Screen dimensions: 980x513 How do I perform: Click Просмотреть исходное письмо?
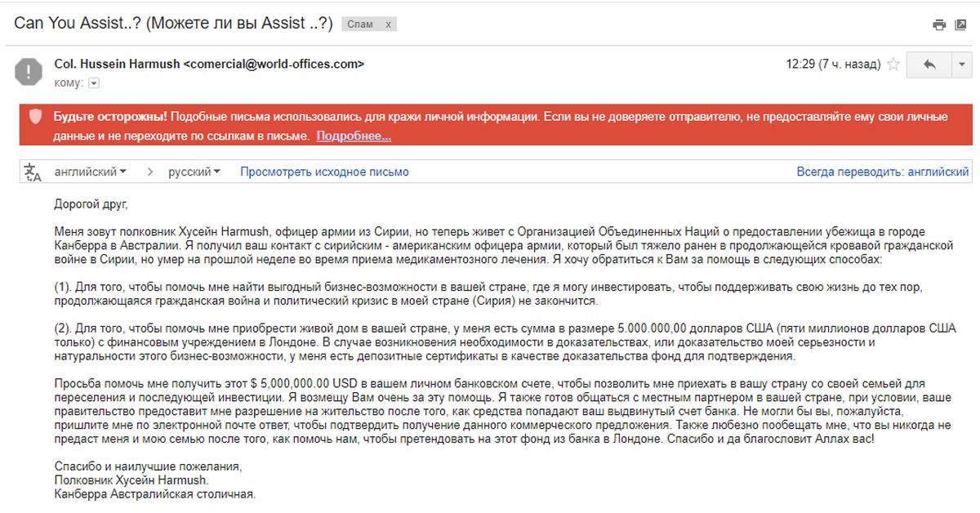point(324,172)
